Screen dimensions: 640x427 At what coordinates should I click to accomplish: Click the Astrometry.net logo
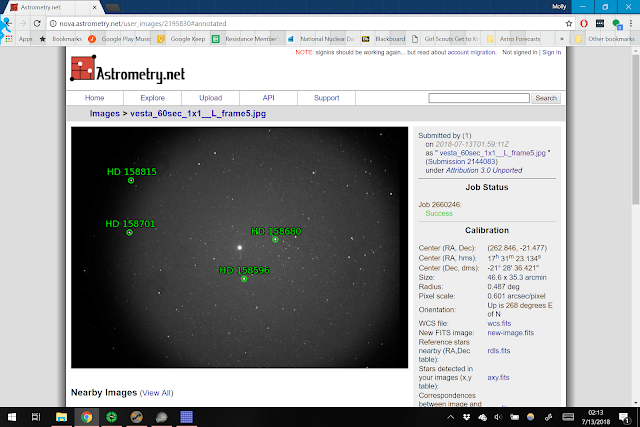pos(128,69)
